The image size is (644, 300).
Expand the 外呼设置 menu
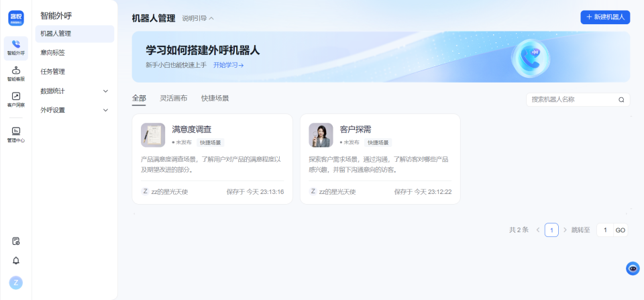74,110
